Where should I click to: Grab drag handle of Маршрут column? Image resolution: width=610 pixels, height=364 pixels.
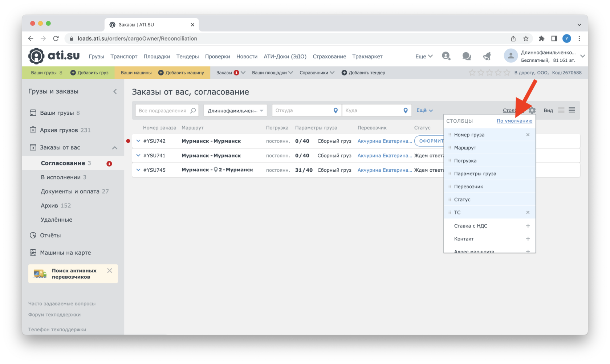coord(450,148)
